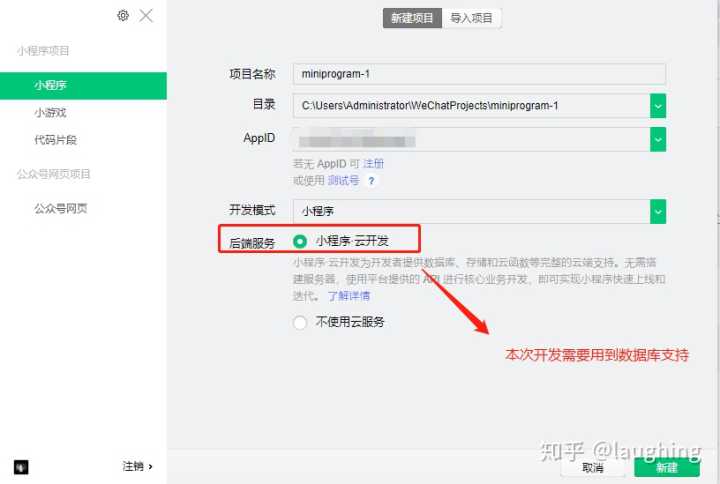Screen dimensions: 720x484
Task: Close the project window with X icon
Action: pyautogui.click(x=146, y=15)
